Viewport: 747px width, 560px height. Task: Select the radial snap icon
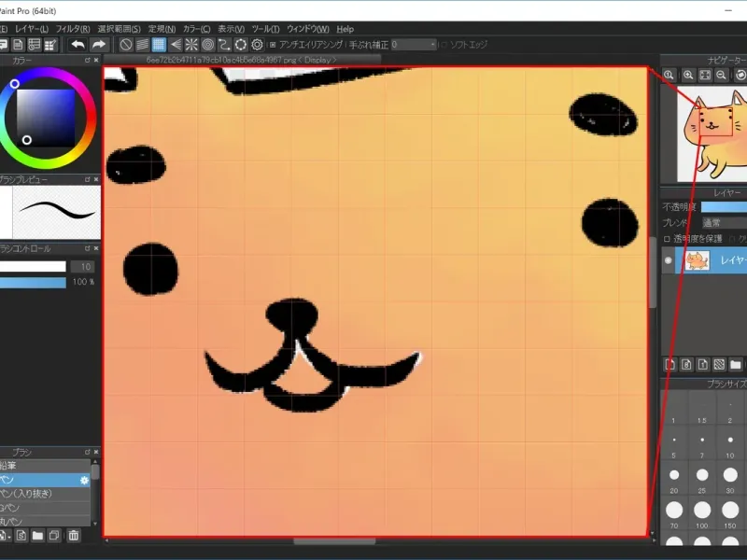[190, 44]
